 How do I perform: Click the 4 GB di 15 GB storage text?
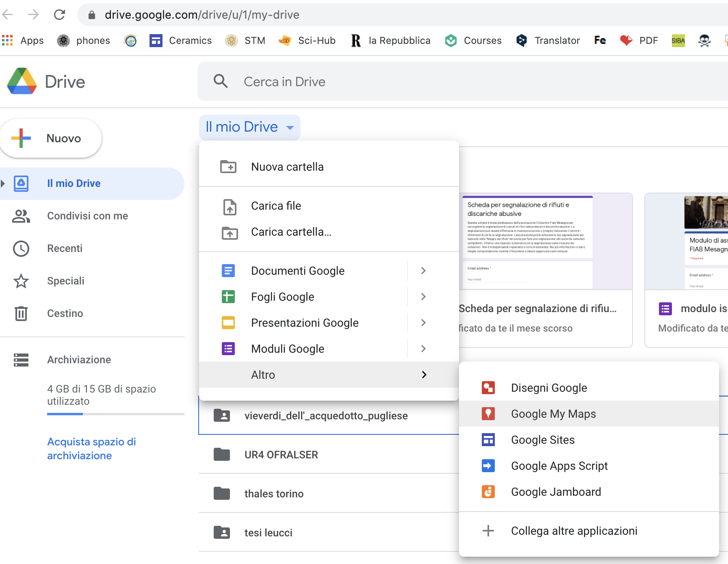[102, 395]
